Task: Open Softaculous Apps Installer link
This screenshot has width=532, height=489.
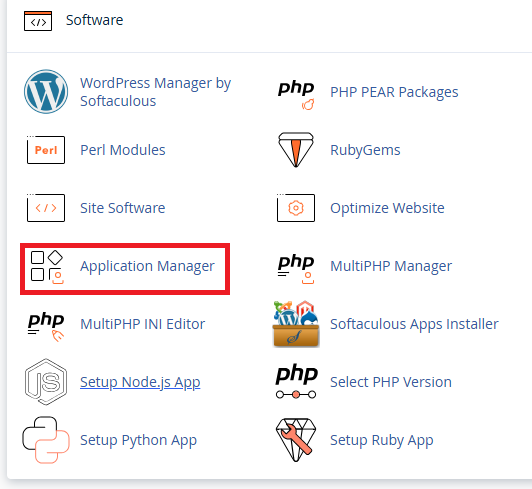Action: tap(414, 324)
